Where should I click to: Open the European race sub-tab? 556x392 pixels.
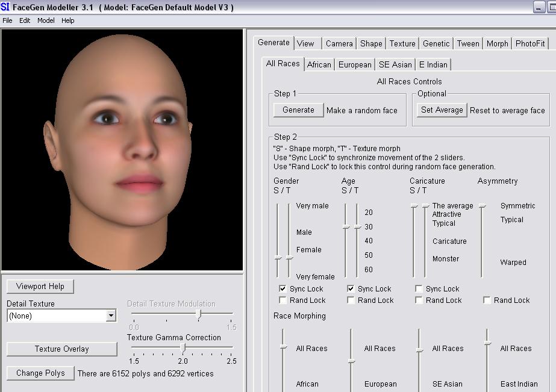point(355,64)
